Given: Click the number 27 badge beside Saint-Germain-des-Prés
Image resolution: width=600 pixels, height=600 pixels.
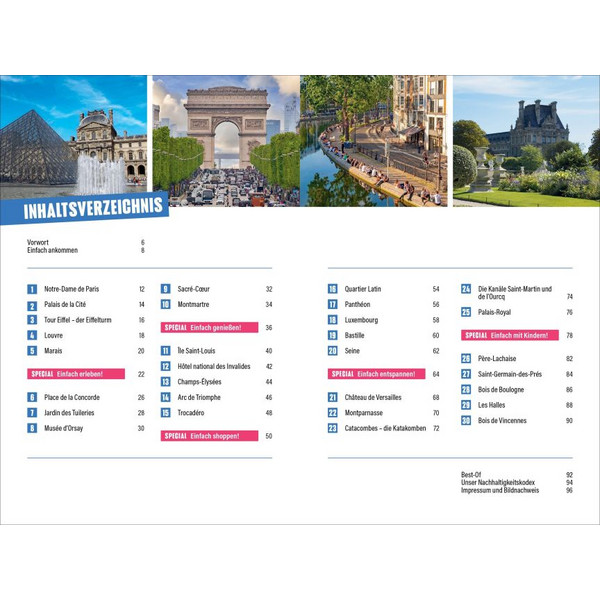Looking at the screenshot, I should (x=466, y=374).
